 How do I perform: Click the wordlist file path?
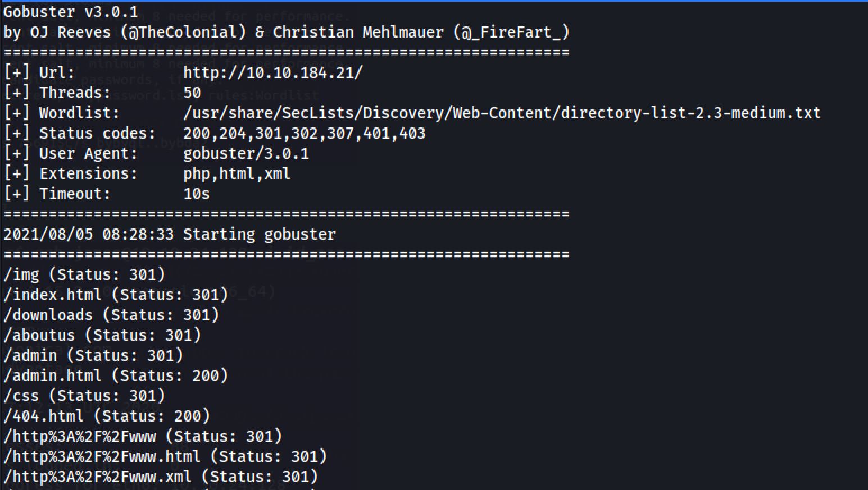502,113
